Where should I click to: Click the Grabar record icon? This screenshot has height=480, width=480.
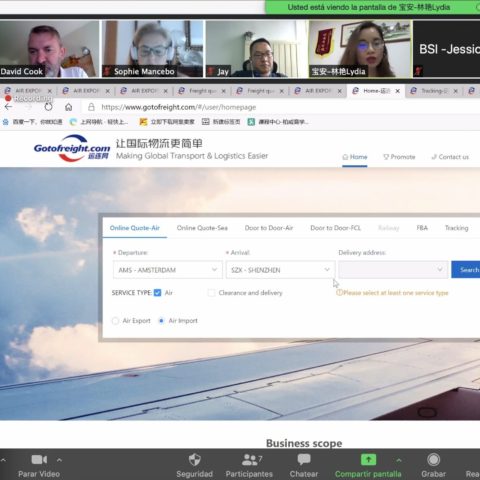(x=433, y=460)
